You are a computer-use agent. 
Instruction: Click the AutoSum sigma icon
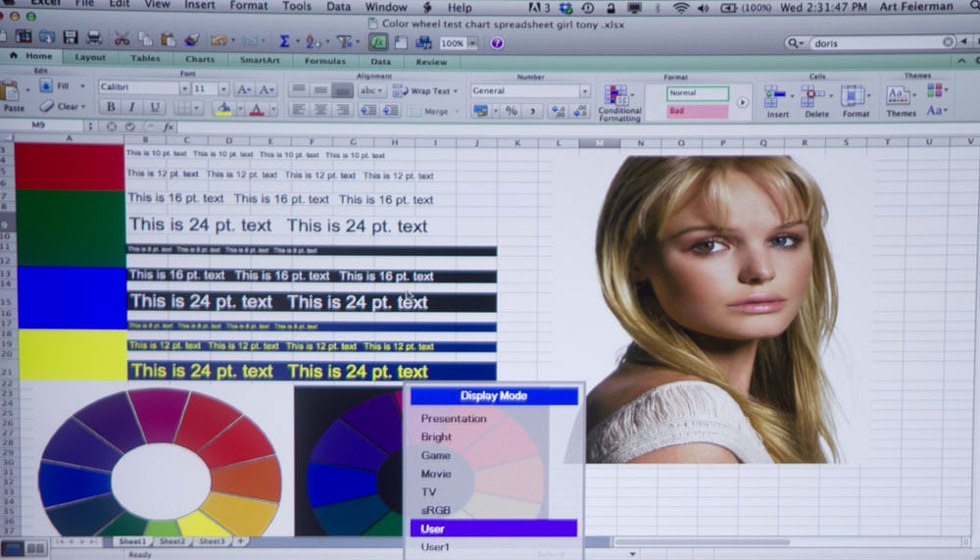click(284, 41)
